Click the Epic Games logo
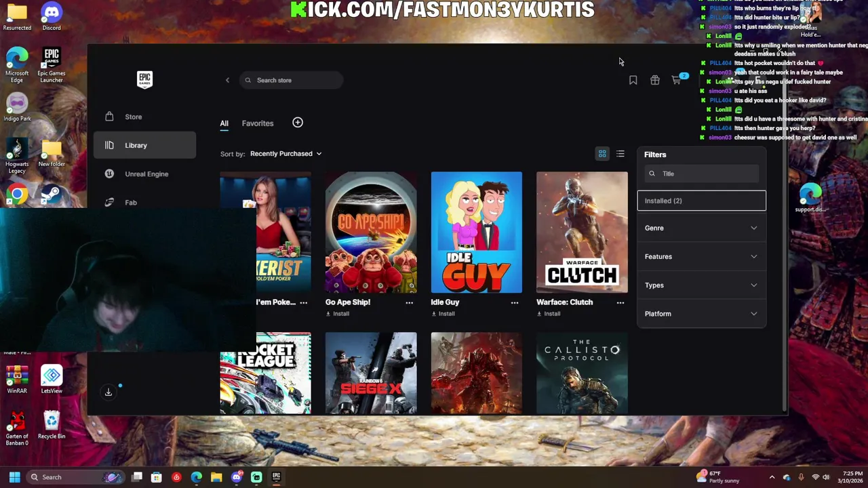This screenshot has height=488, width=868. coord(144,80)
